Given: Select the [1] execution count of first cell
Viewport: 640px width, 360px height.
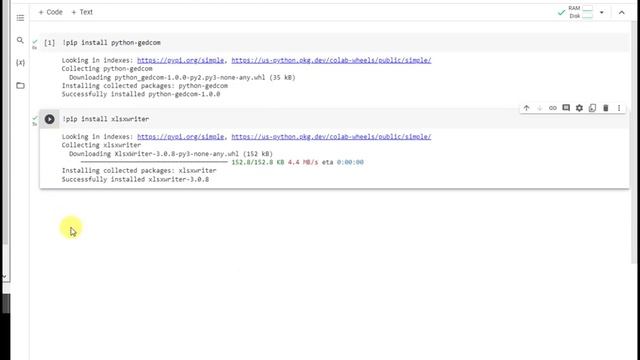Looking at the screenshot, I should pyautogui.click(x=49, y=42).
